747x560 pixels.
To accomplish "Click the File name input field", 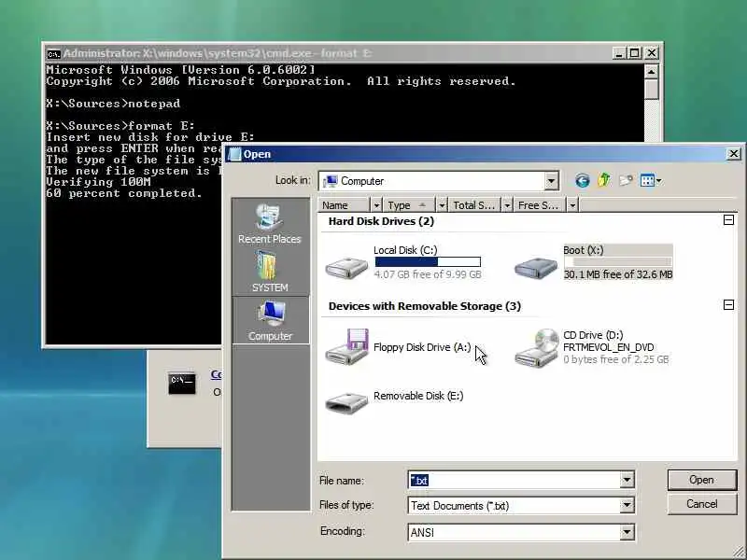I will click(x=514, y=480).
